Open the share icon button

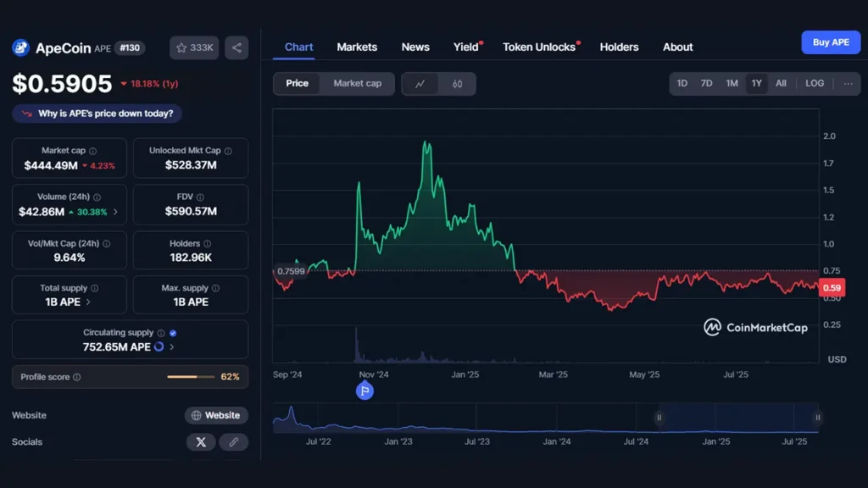click(236, 47)
